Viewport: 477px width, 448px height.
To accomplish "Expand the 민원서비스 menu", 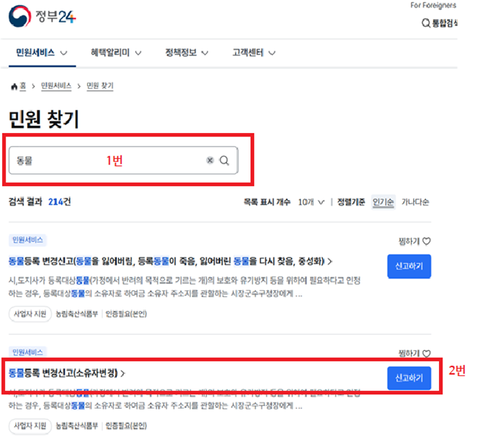I will click(x=42, y=53).
